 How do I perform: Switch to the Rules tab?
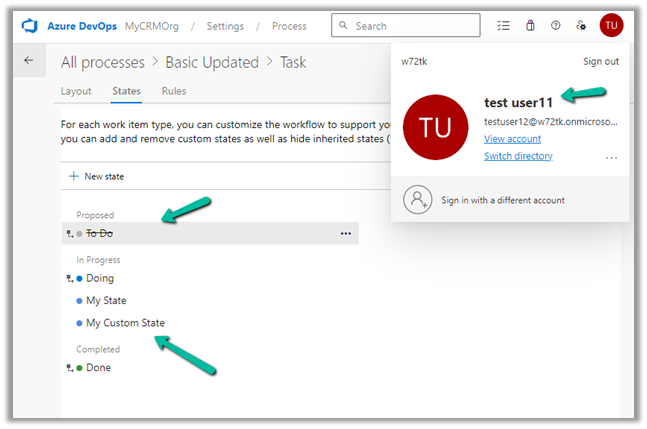(x=174, y=91)
